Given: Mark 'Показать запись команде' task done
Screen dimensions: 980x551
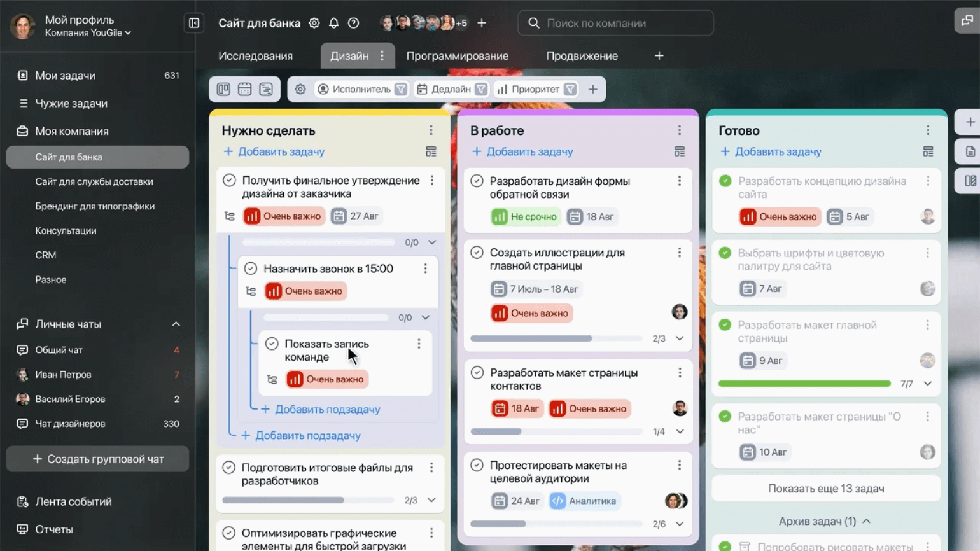Looking at the screenshot, I should tap(272, 344).
